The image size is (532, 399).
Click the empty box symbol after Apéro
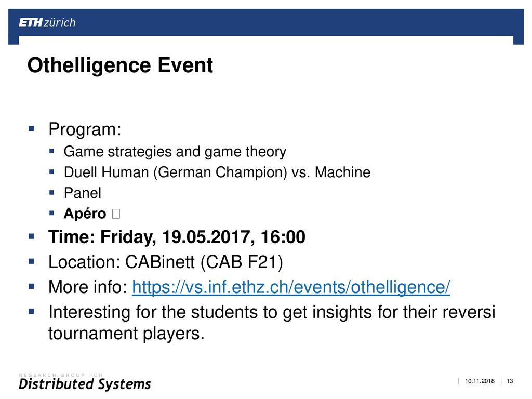click(116, 214)
